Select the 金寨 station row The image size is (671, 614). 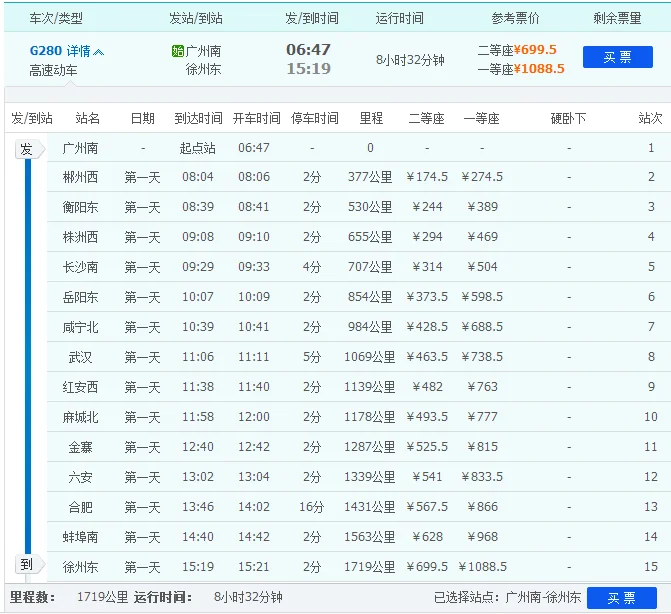coord(359,447)
